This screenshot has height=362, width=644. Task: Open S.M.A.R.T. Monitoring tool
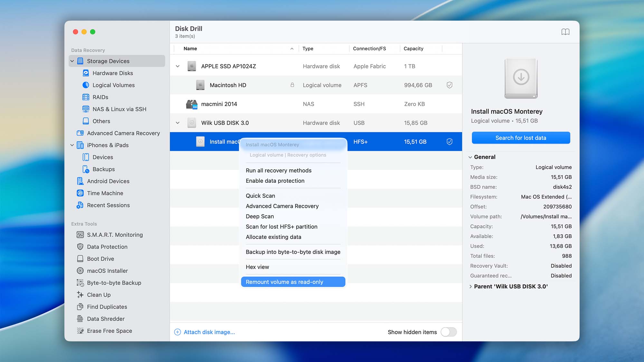[x=115, y=235]
